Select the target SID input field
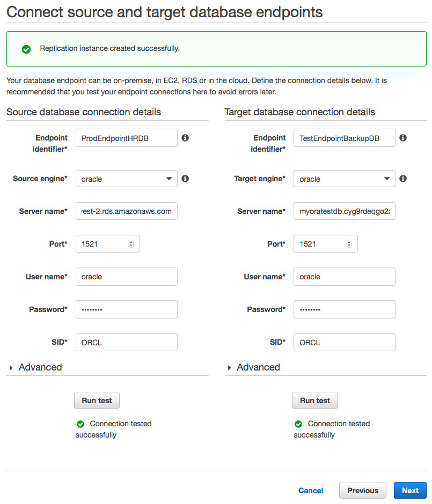 (x=345, y=342)
